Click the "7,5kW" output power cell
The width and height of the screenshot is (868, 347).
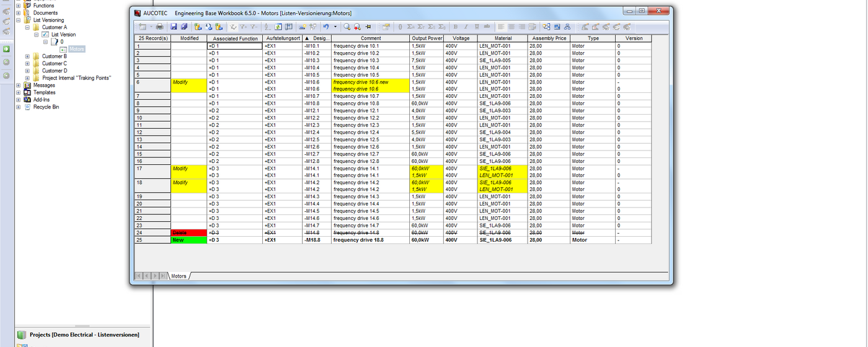tap(427, 60)
